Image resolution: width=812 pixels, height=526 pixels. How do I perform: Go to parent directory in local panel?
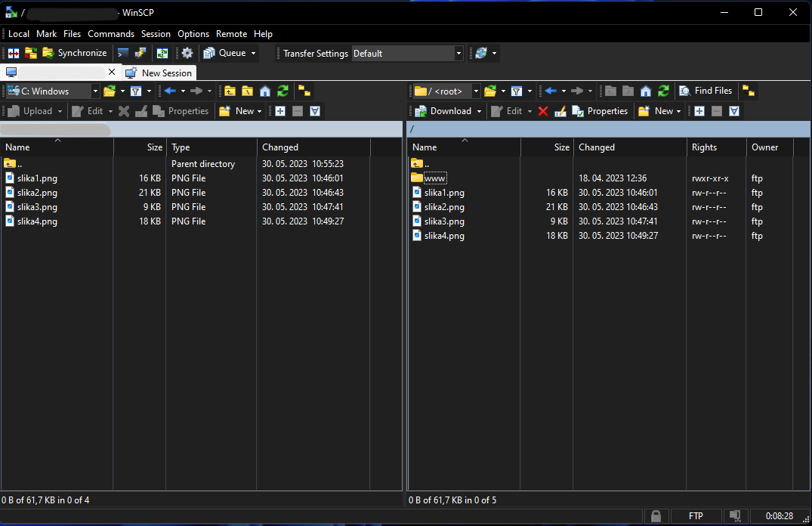230,91
